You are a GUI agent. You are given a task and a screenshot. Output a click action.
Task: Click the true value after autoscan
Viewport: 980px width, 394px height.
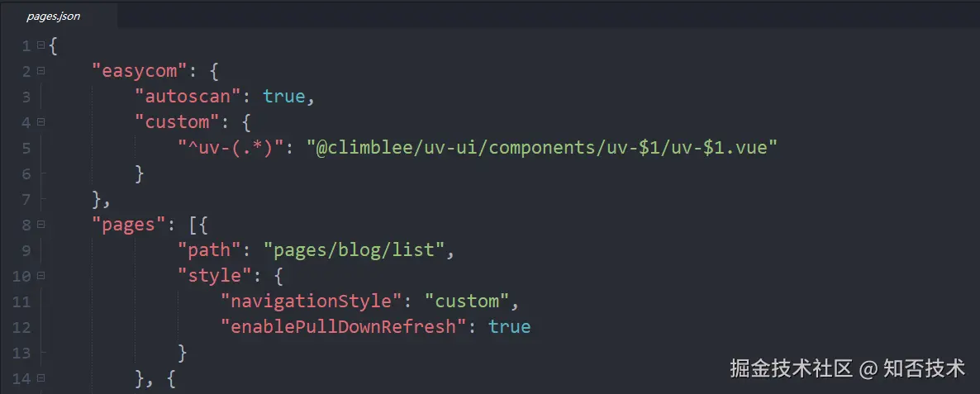coord(283,97)
